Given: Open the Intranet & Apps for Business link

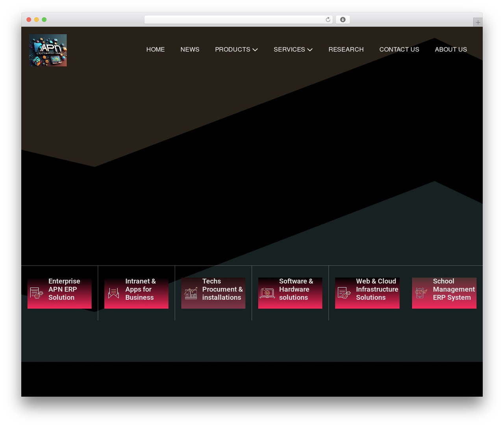Looking at the screenshot, I should [141, 289].
